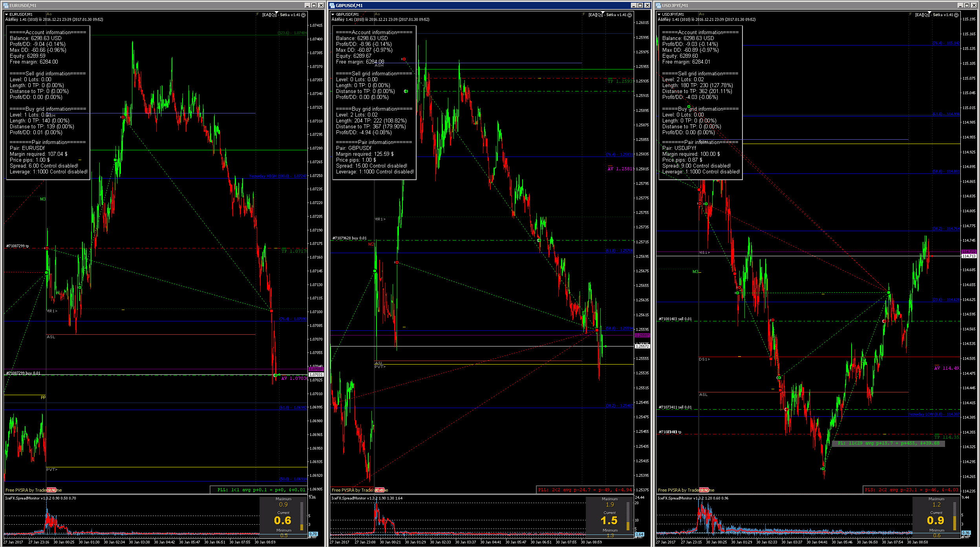
Task: Click the current price 114.713 axis label
Action: [x=969, y=256]
